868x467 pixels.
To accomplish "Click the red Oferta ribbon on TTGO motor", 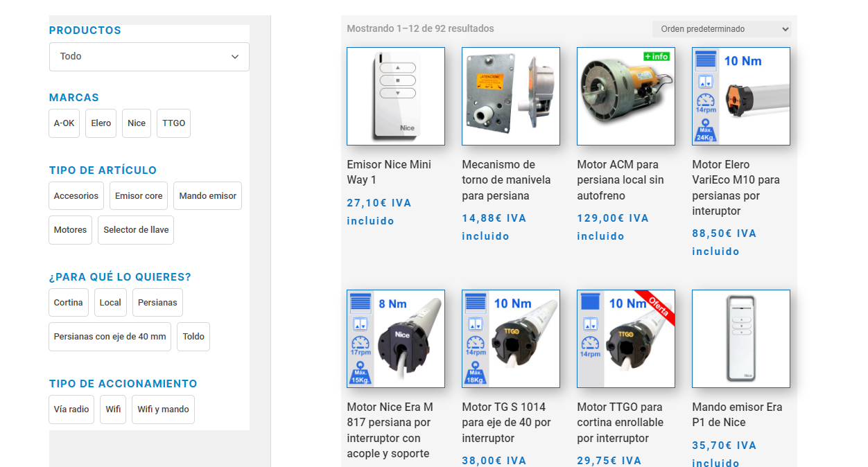I will tap(655, 306).
